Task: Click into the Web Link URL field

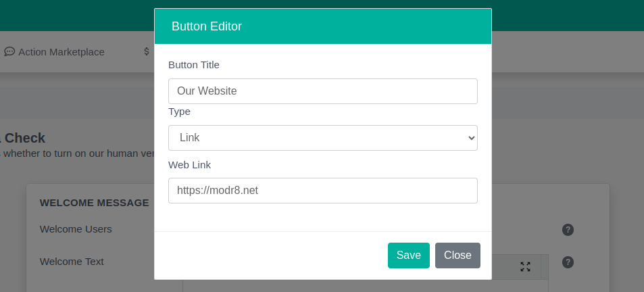Action: 323,191
